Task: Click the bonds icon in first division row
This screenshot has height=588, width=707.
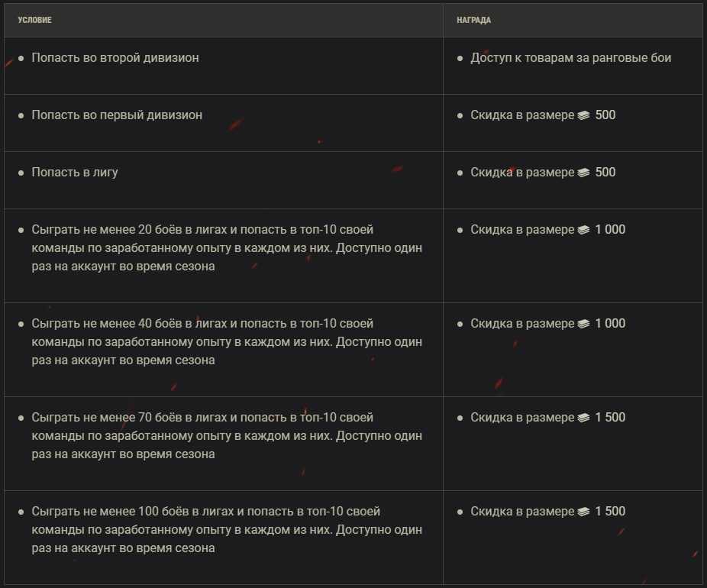Action: point(583,115)
